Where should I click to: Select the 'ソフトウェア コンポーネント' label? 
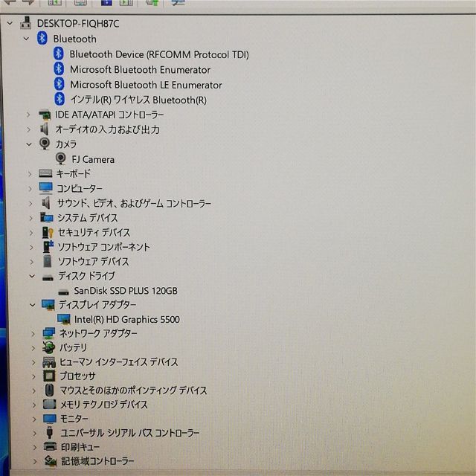104,247
